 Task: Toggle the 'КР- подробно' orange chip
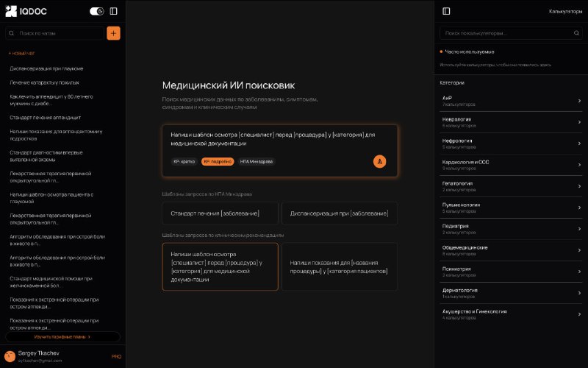click(x=218, y=161)
